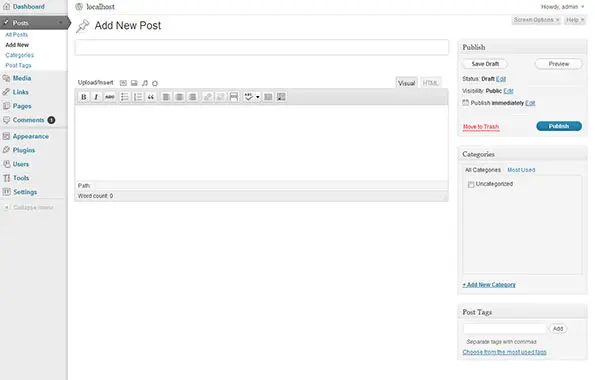Switch to the HTML editor tab
The image size is (595, 380).
click(x=430, y=83)
